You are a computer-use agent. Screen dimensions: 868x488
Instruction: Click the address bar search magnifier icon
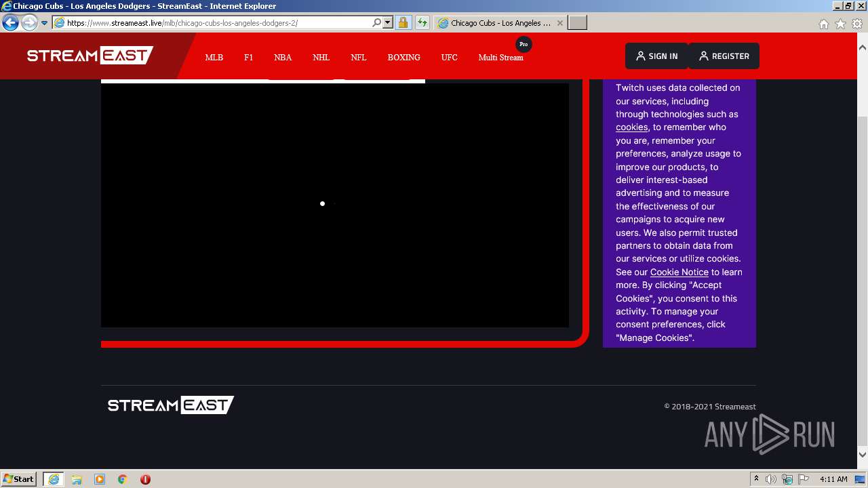377,23
